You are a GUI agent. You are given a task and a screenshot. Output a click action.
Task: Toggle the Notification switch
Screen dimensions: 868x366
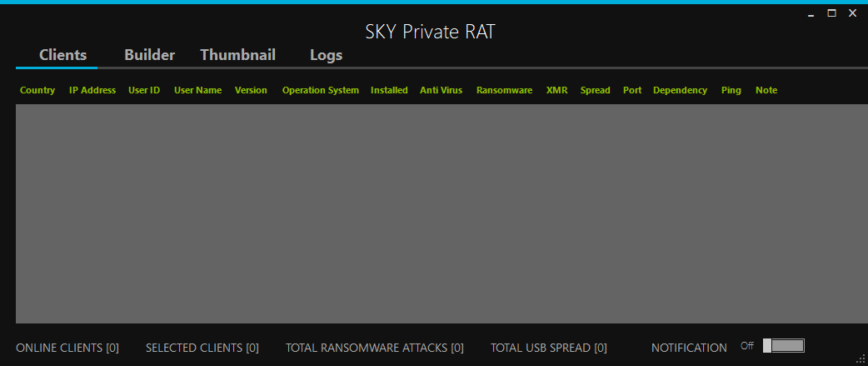point(783,346)
